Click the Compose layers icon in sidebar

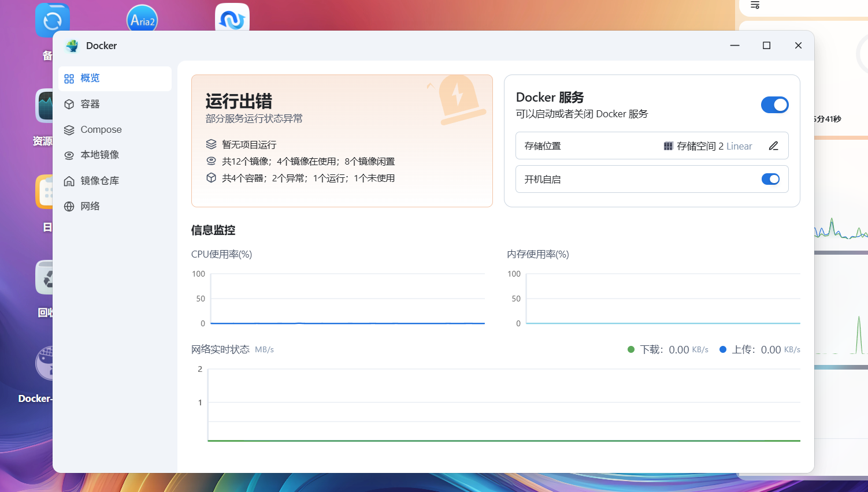(69, 130)
